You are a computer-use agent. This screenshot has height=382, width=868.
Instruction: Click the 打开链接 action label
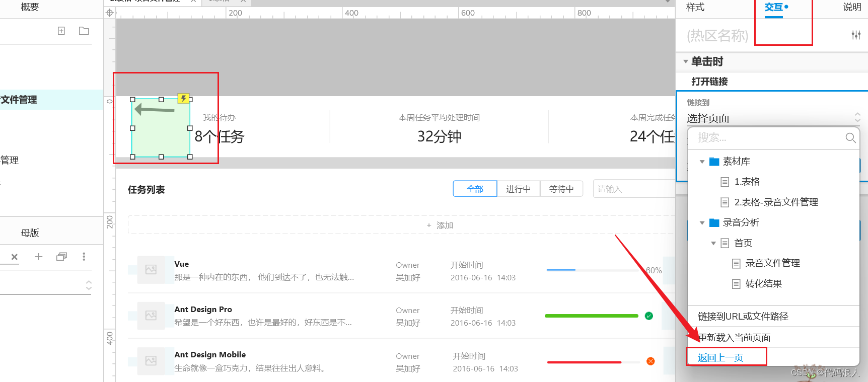pos(709,82)
